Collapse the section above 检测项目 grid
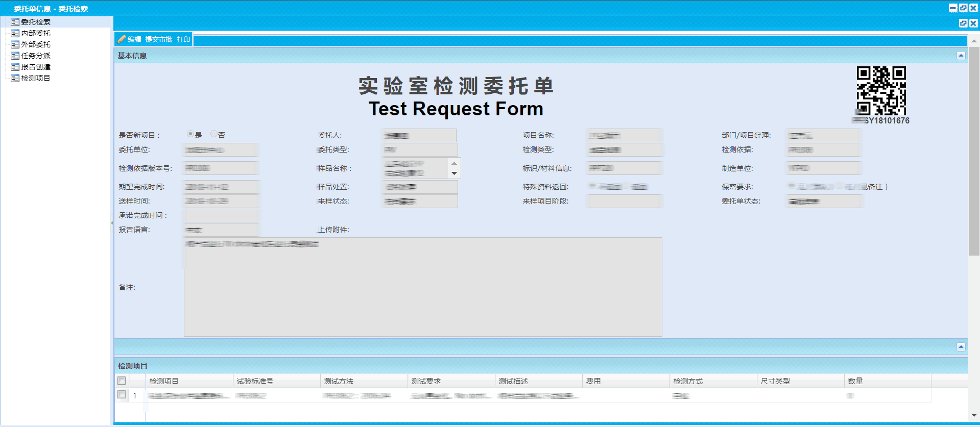Image resolution: width=980 pixels, height=427 pixels. [961, 347]
